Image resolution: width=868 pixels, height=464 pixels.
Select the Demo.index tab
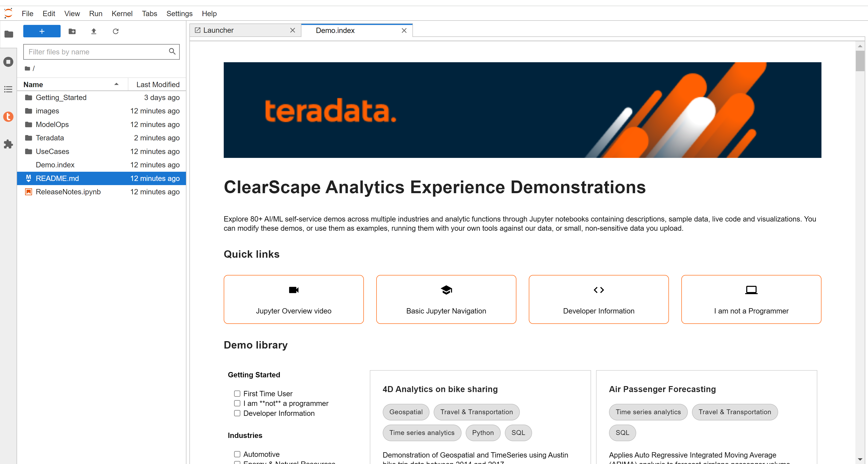point(354,30)
